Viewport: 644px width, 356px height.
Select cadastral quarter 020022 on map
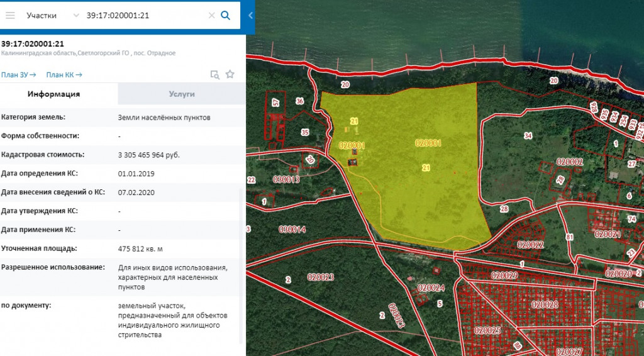(530, 244)
